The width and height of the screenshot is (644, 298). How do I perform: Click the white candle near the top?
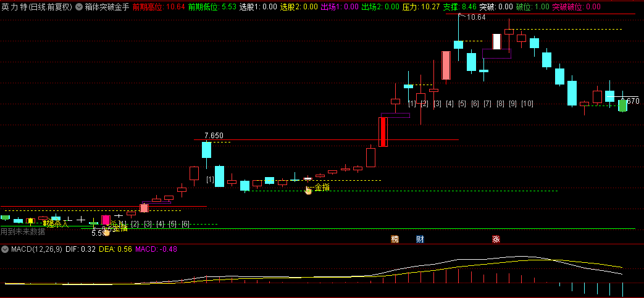click(x=496, y=41)
